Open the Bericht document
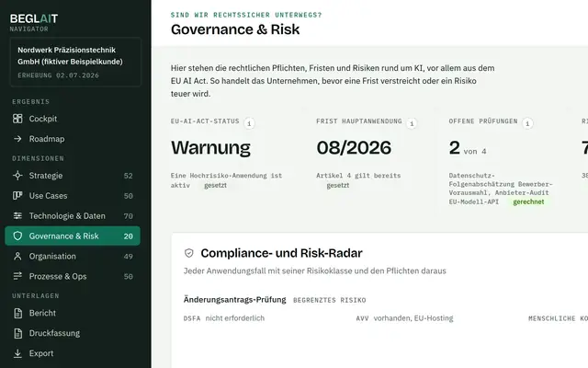This screenshot has width=588, height=368. pos(73,313)
